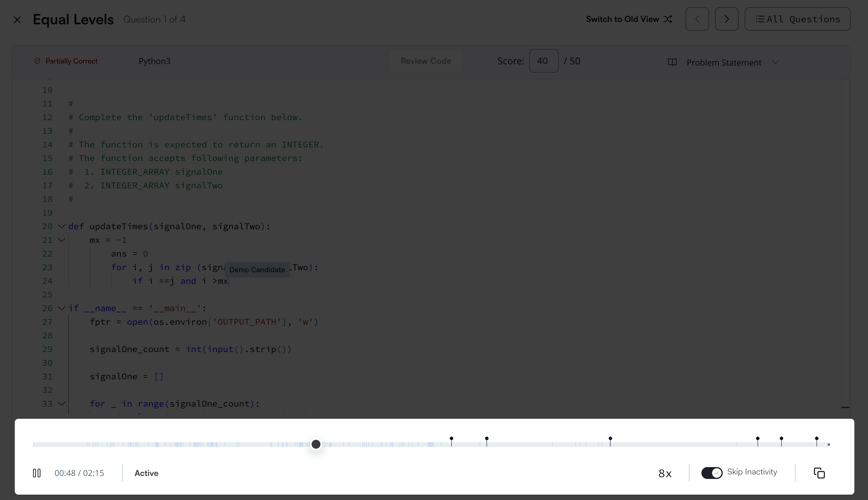Click the playback timeline slider handle

[x=316, y=444]
